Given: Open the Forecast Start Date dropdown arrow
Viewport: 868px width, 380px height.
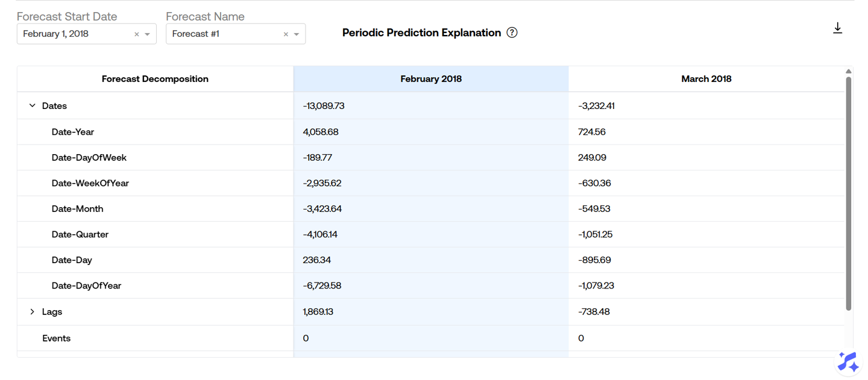Looking at the screenshot, I should tap(148, 34).
